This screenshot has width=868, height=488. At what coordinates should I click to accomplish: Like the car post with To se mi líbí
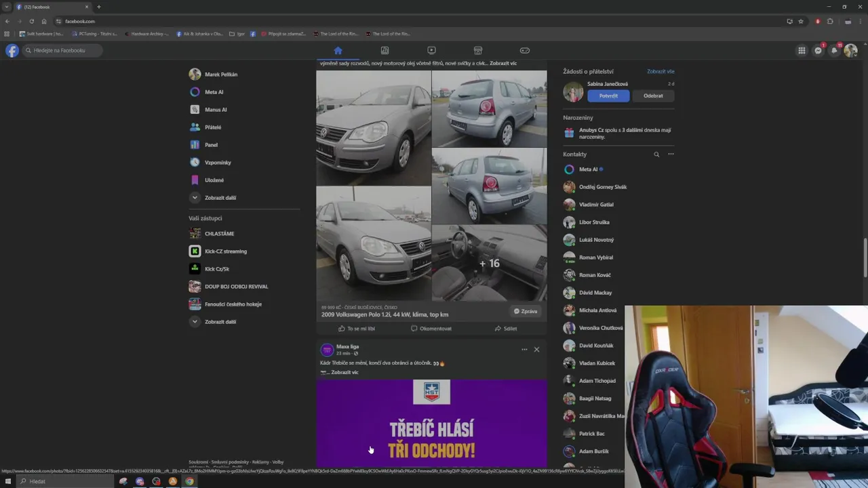[357, 329]
